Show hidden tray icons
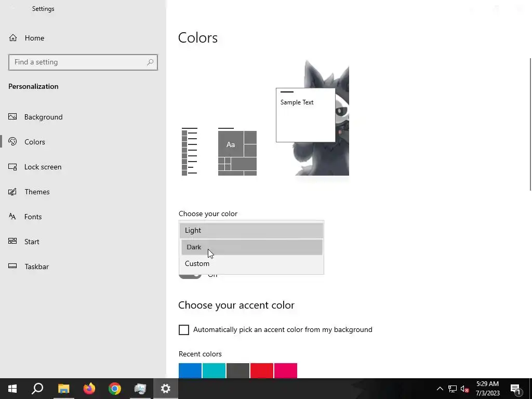 point(440,389)
